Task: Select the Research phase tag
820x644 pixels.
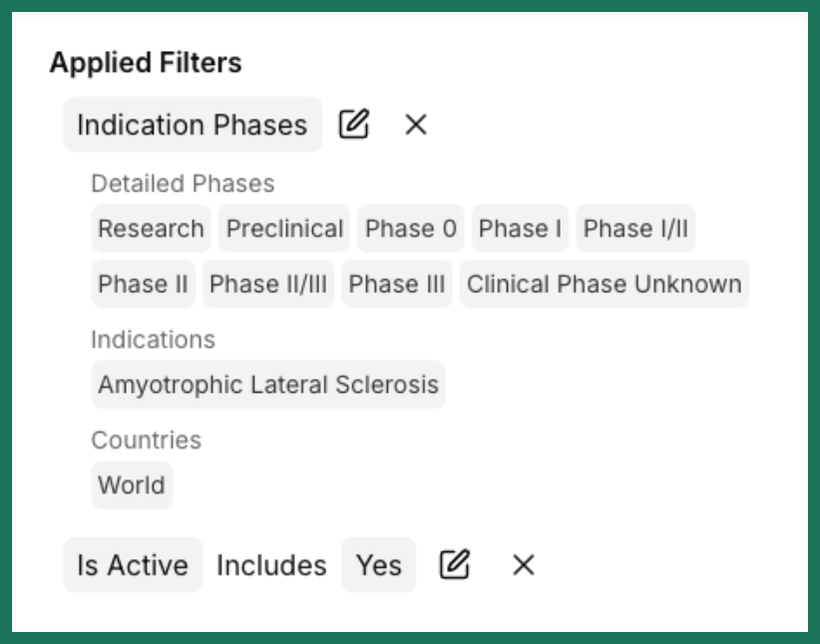Action: (152, 228)
